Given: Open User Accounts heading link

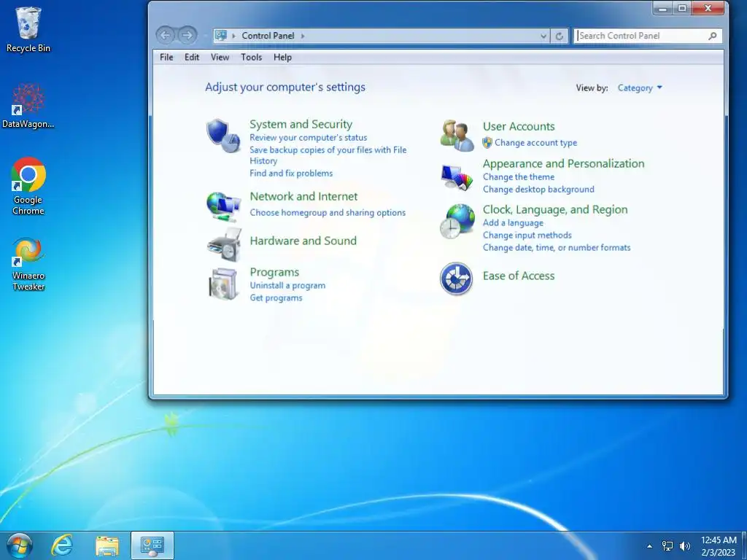Looking at the screenshot, I should click(x=519, y=126).
